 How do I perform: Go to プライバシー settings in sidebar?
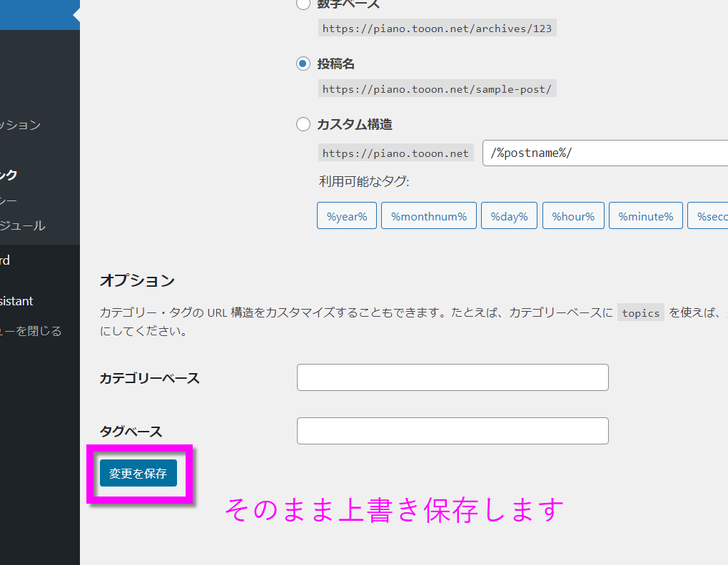point(9,200)
